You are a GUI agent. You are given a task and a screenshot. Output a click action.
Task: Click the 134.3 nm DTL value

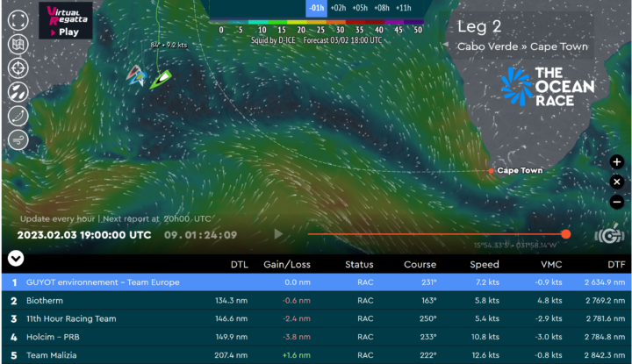pos(232,300)
